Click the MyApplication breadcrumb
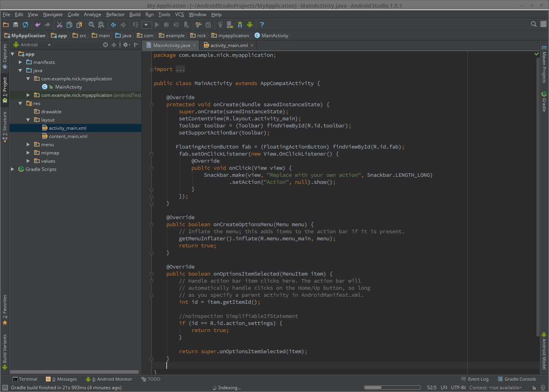The height and width of the screenshot is (392, 549). (25, 36)
